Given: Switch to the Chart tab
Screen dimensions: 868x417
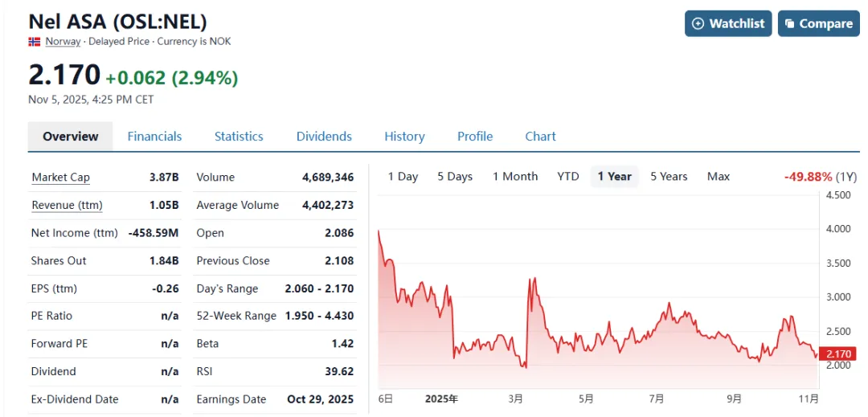Looking at the screenshot, I should pyautogui.click(x=540, y=136).
